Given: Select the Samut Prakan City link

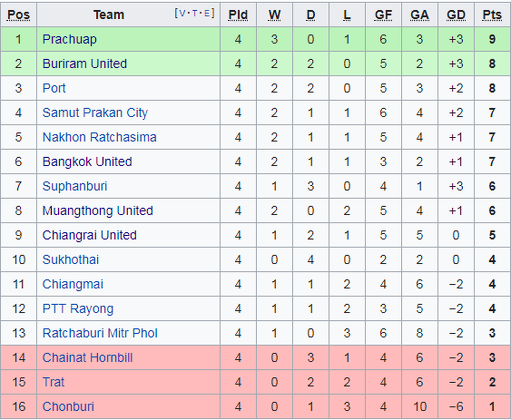Looking at the screenshot, I should tap(95, 113).
